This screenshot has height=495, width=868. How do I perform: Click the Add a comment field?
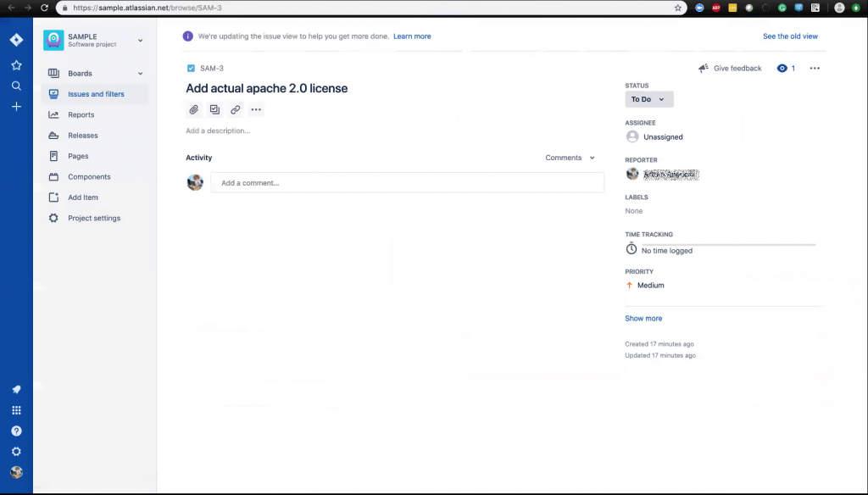pyautogui.click(x=407, y=182)
